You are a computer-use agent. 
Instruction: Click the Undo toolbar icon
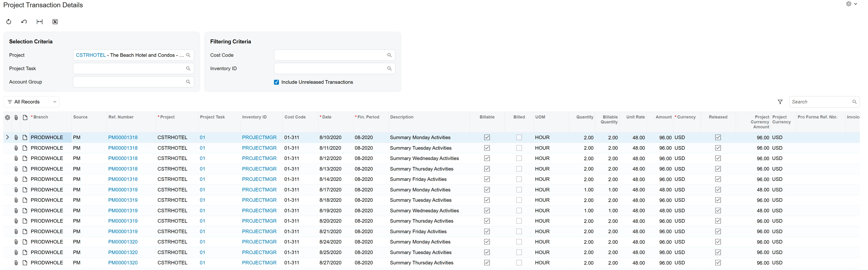coord(24,22)
